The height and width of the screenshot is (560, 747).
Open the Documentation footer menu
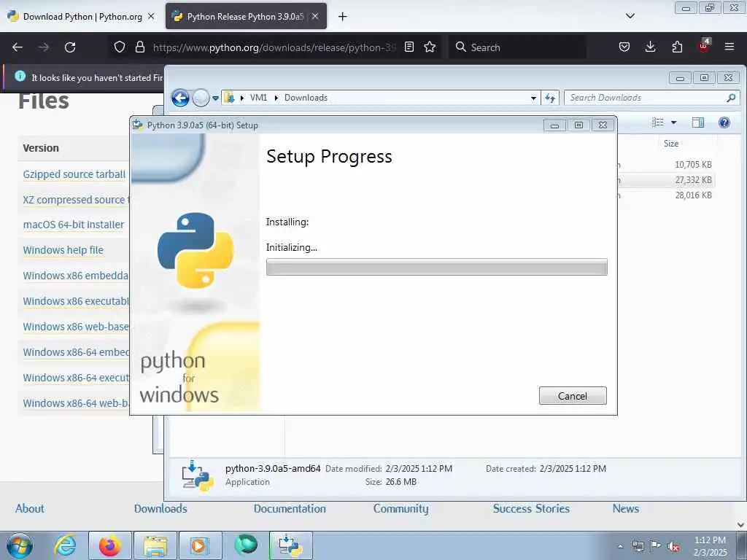(290, 508)
